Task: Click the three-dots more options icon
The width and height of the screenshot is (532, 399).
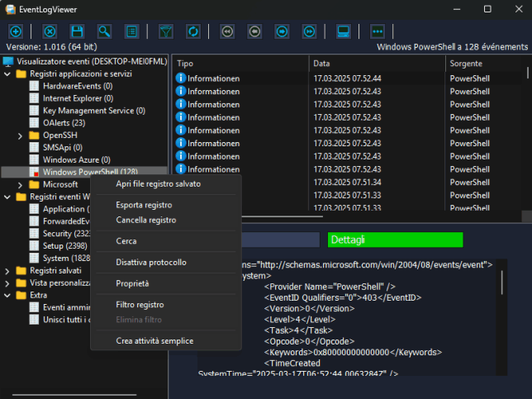Action: point(378,31)
